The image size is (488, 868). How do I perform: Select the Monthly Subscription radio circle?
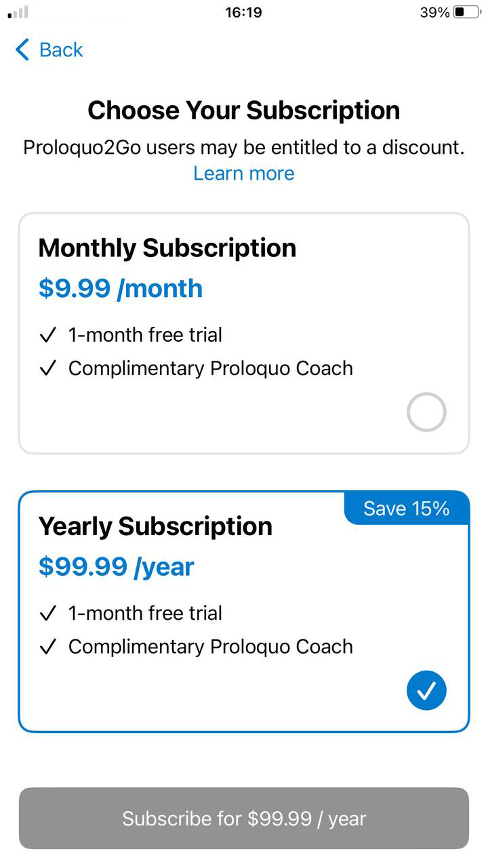click(x=426, y=412)
